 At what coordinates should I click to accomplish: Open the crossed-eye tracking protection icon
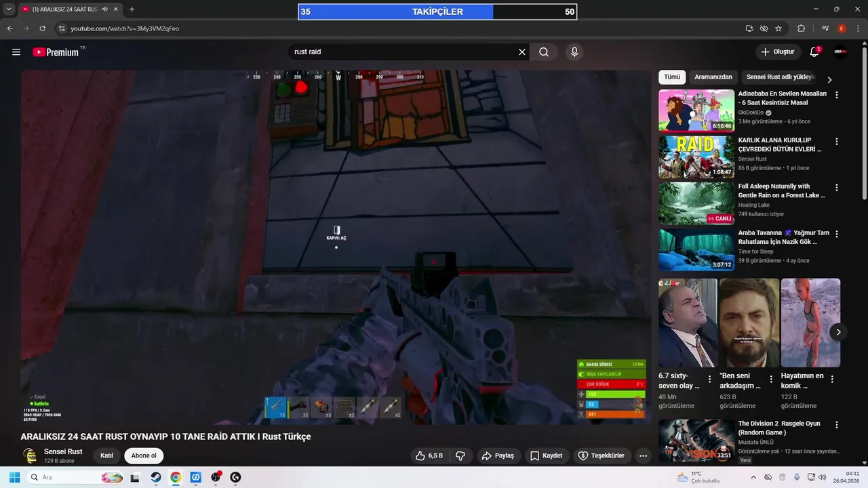(764, 28)
